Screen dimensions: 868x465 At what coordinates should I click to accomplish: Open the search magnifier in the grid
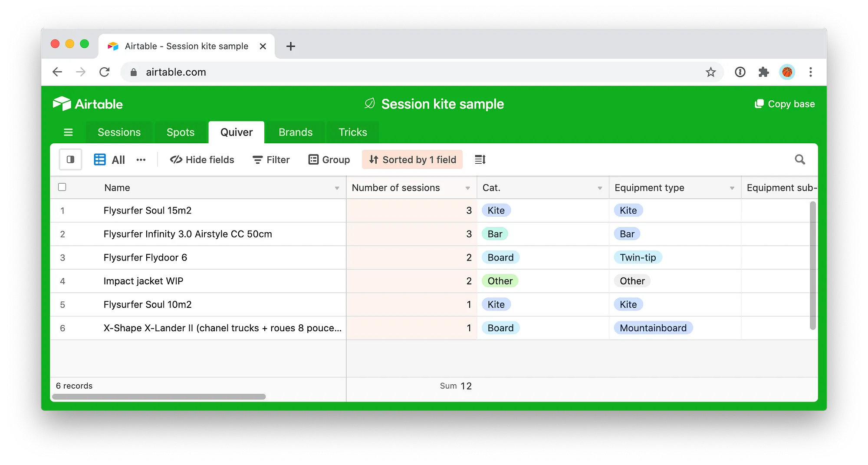pyautogui.click(x=800, y=160)
